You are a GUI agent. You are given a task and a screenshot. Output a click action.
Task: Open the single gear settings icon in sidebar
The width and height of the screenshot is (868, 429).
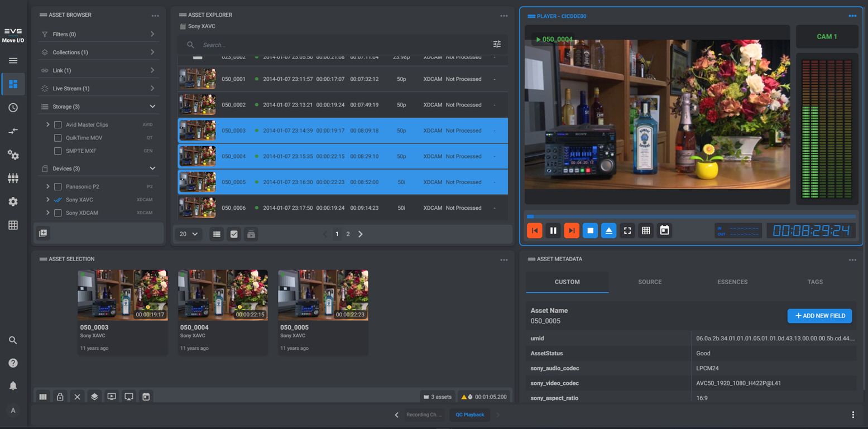tap(13, 202)
